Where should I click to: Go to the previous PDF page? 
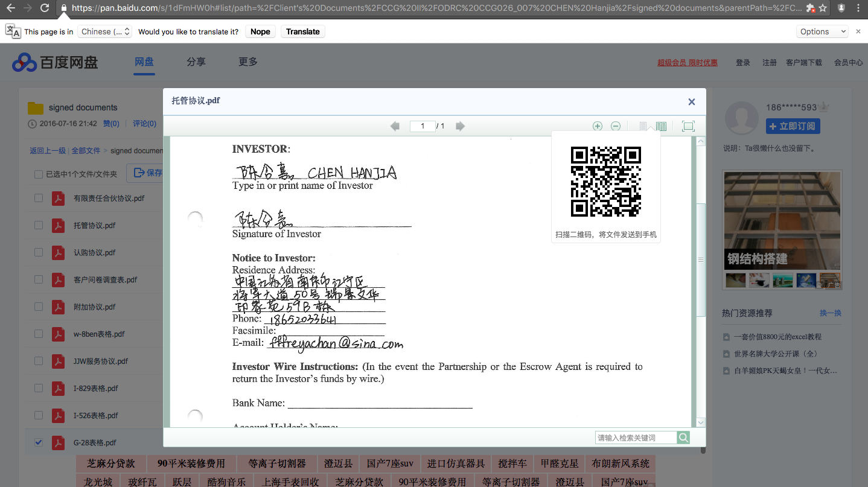(395, 126)
